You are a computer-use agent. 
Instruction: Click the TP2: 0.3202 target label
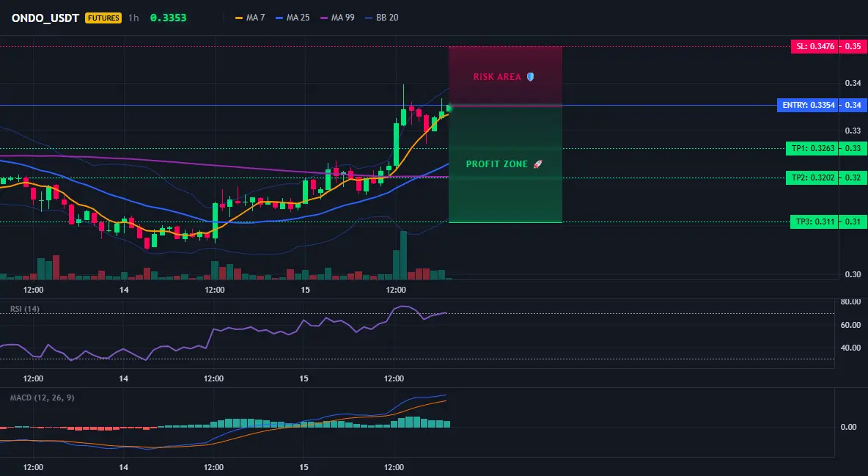[x=812, y=178]
